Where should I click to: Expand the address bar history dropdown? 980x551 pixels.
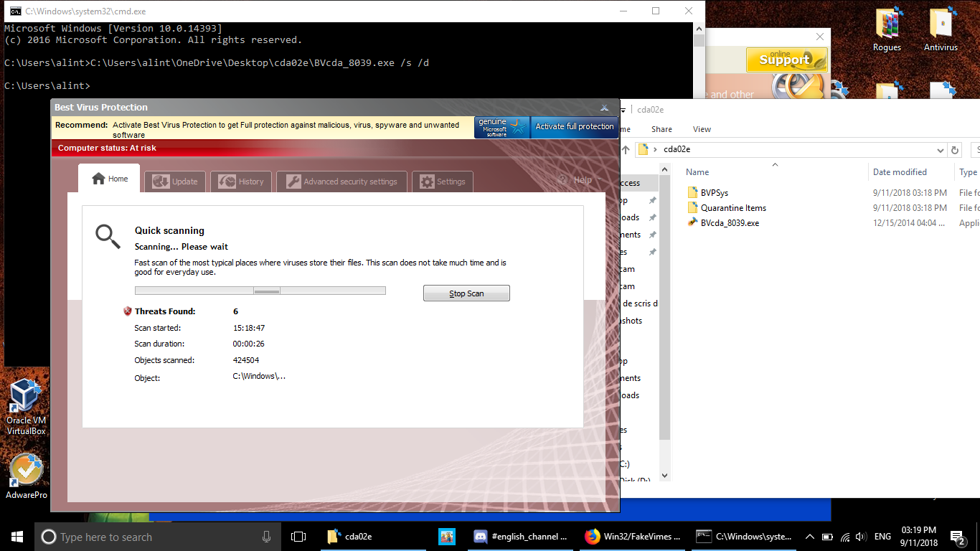941,150
